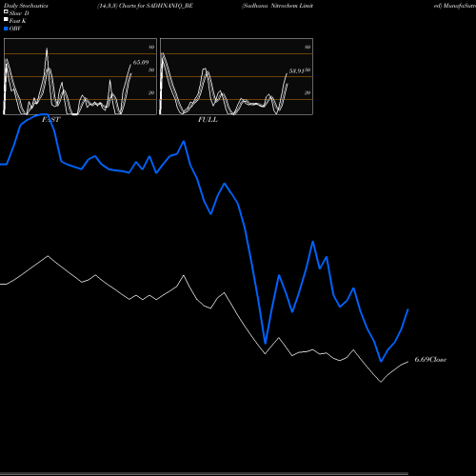This screenshot has height=476, width=476.
Task: Click the 80 level label in FAST chart
Action: tap(151, 48)
